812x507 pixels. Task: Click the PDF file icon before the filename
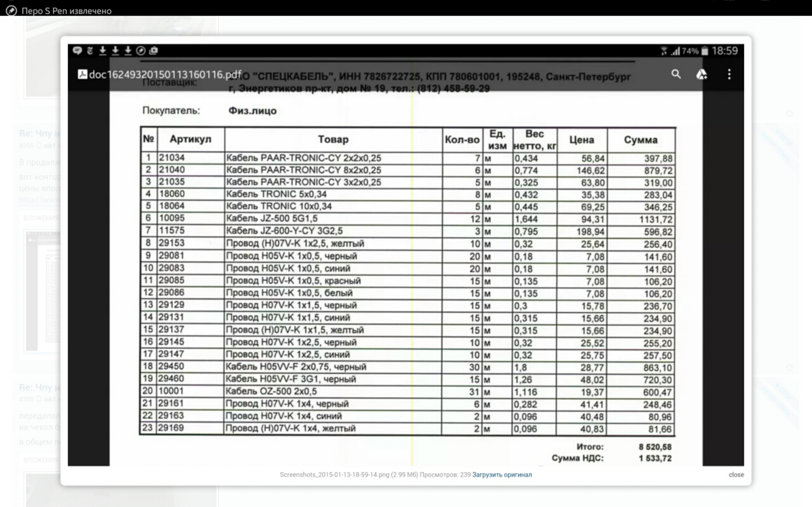point(82,74)
